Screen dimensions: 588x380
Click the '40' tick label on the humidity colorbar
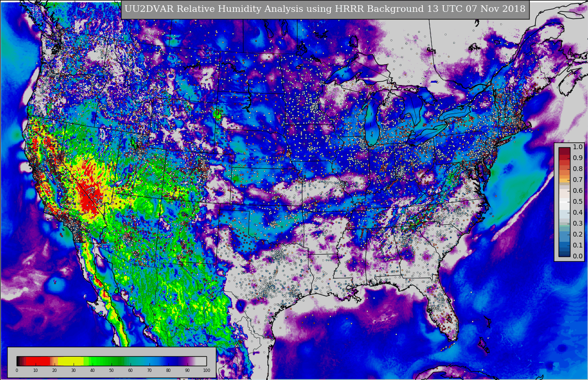pos(93,370)
